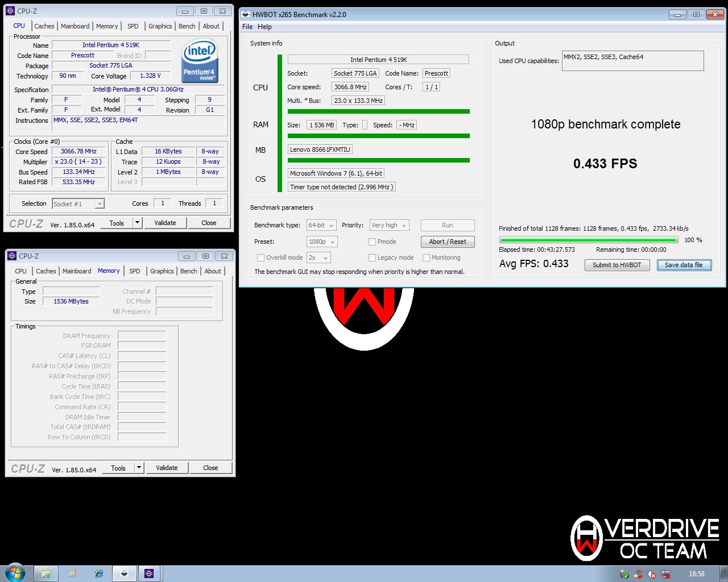Open the Benchmark type 64-bit dropdown
The height and width of the screenshot is (582, 728).
pos(321,226)
